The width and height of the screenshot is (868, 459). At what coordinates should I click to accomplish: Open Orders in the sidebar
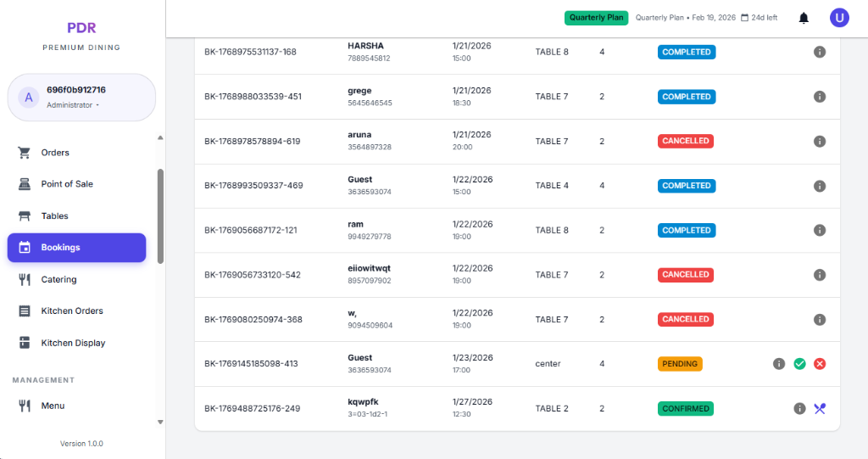[x=55, y=153]
